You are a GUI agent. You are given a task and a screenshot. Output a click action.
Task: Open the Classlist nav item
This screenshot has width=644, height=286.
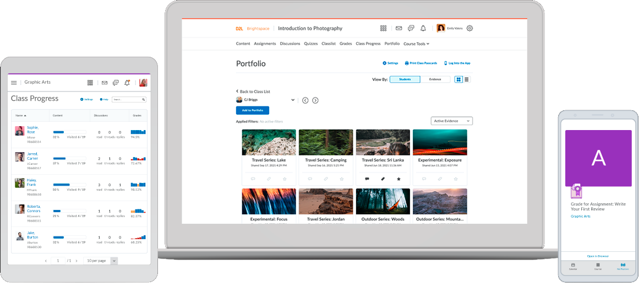point(329,44)
